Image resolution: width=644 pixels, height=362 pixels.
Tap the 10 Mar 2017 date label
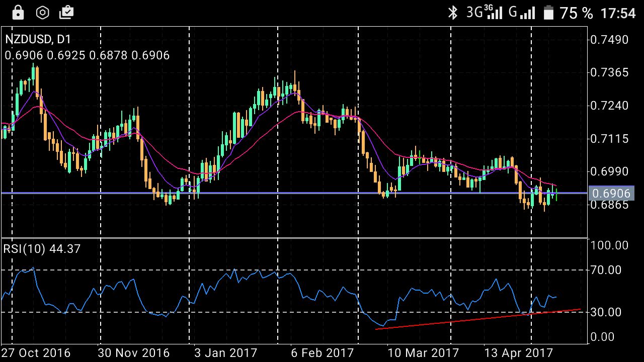(423, 353)
